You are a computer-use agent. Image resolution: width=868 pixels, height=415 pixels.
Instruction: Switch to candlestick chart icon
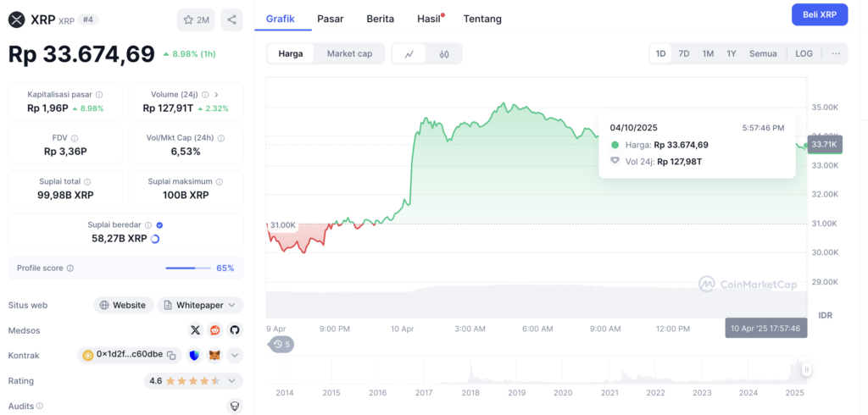tap(444, 53)
